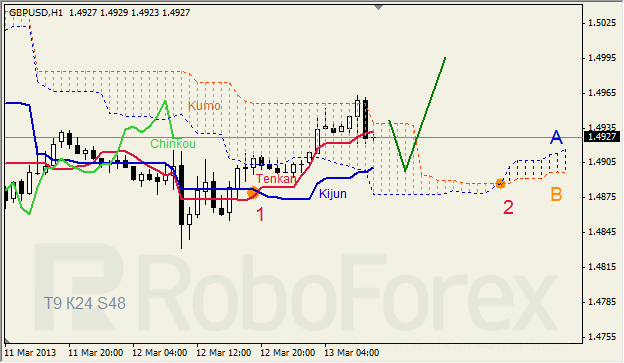Click the 11 Mar 20:00 time label
The image size is (624, 363).
tap(96, 353)
